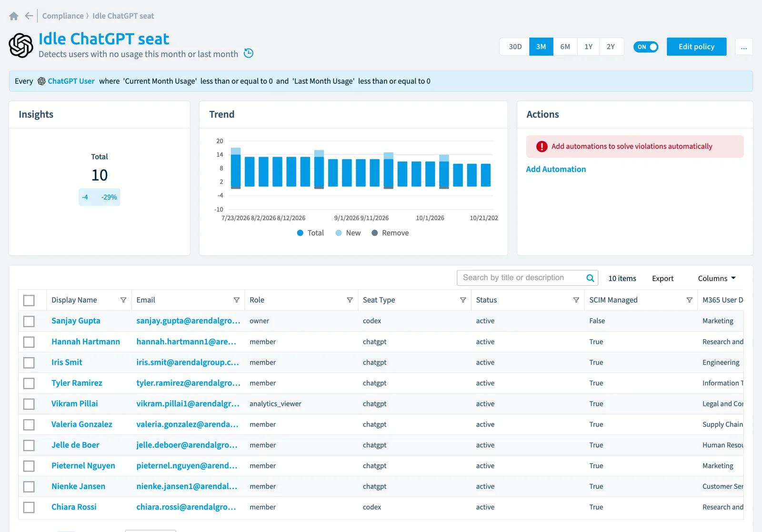The width and height of the screenshot is (762, 532).
Task: Open the Display Name column filter
Action: coord(123,300)
